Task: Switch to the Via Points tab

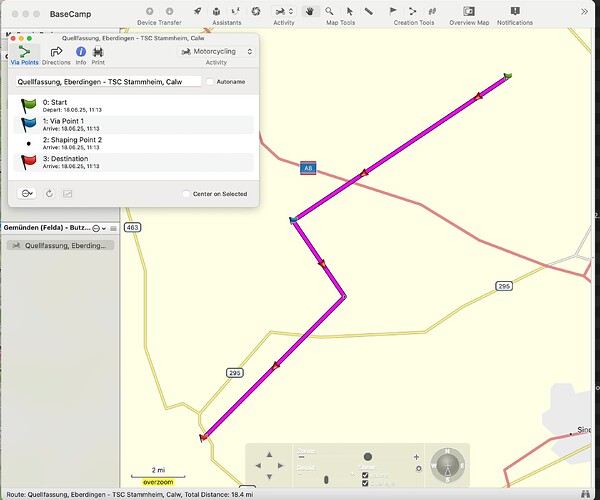Action: (24, 55)
